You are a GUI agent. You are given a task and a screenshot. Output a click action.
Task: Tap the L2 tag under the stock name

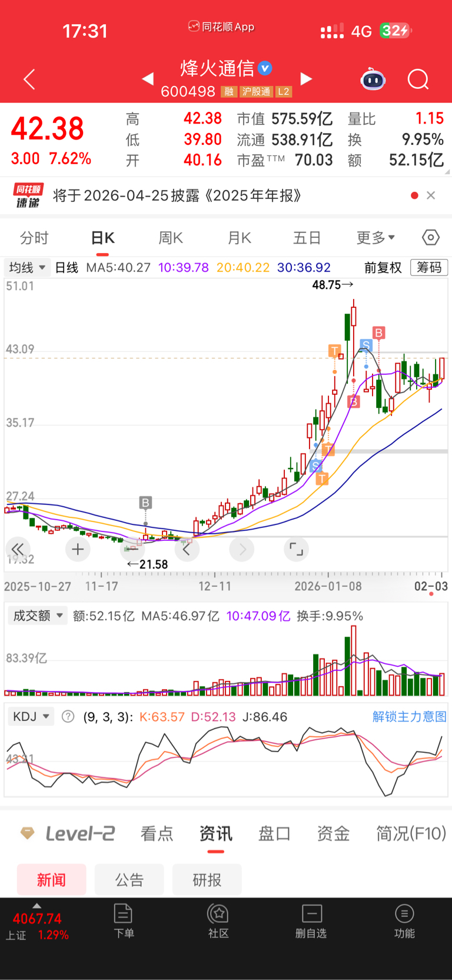click(x=284, y=92)
